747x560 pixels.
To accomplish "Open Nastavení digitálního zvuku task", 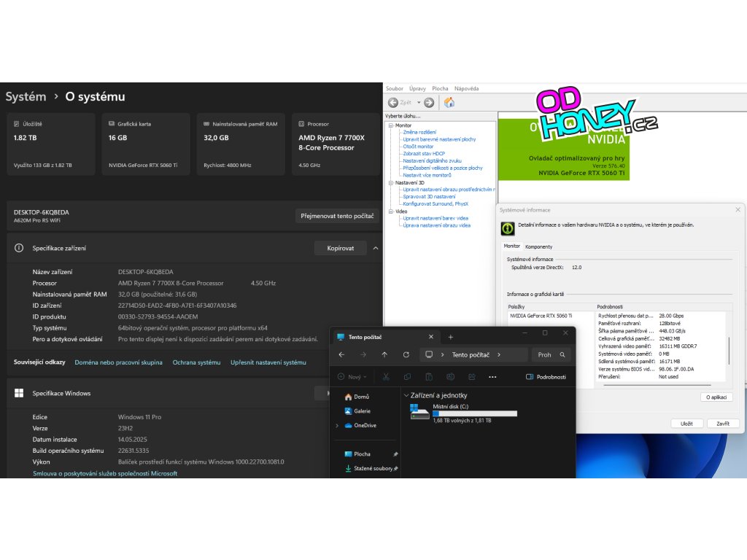I will click(432, 161).
